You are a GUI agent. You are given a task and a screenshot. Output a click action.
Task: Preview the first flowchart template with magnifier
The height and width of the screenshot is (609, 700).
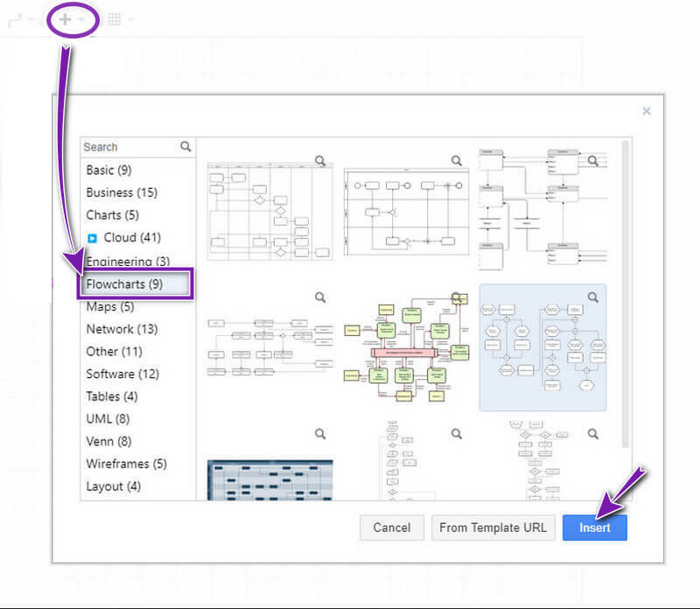[320, 161]
